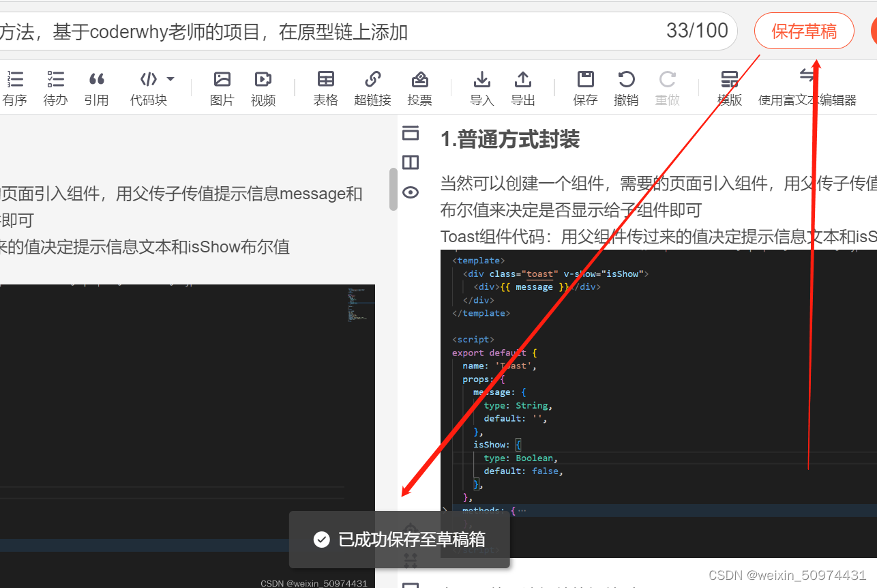Image resolution: width=877 pixels, height=588 pixels.
Task: Toggle the two-column split view icon
Action: (x=411, y=162)
